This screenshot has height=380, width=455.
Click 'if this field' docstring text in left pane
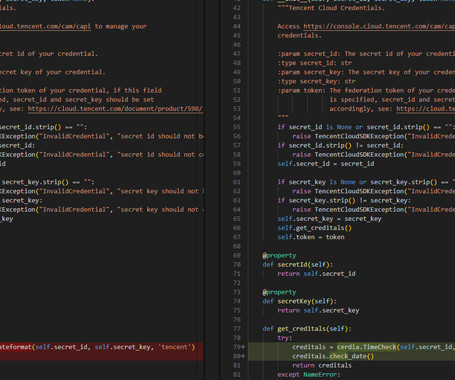(137, 90)
